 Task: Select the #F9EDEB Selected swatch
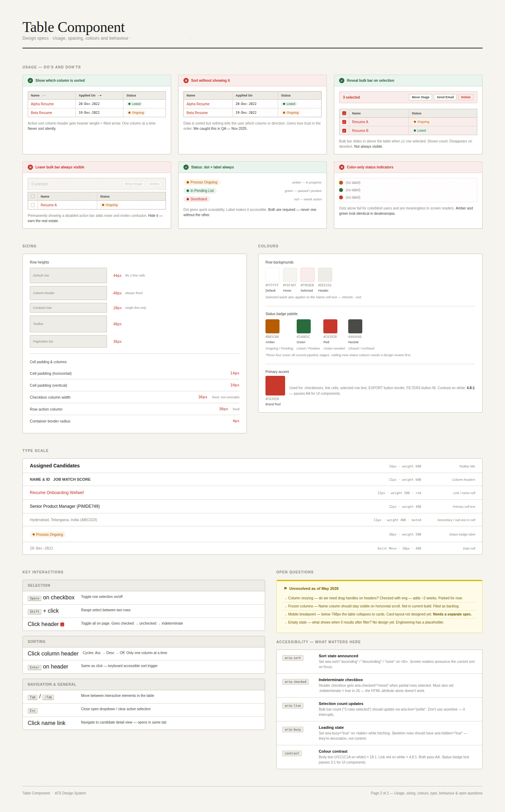click(x=308, y=275)
